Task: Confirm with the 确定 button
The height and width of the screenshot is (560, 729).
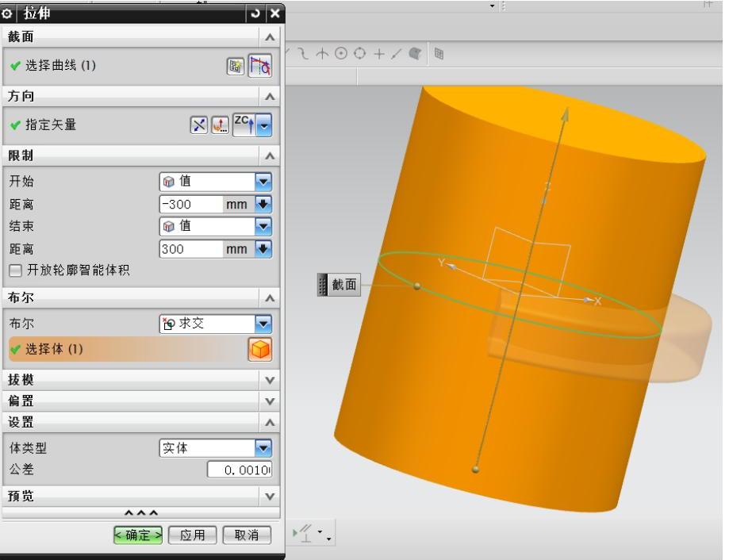Action: click(138, 535)
